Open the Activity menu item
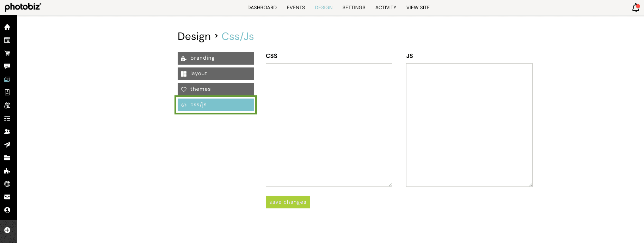Viewport: 644px width, 243px height. (386, 7)
